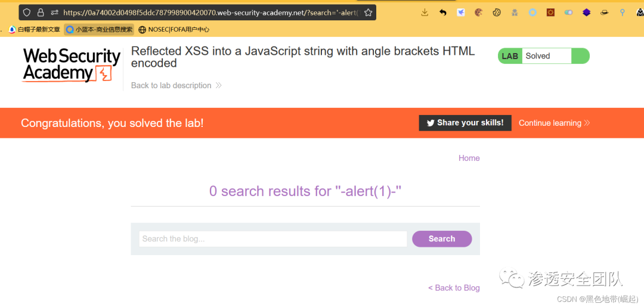Click the red sun extension icon
644x307 pixels.
click(x=550, y=12)
